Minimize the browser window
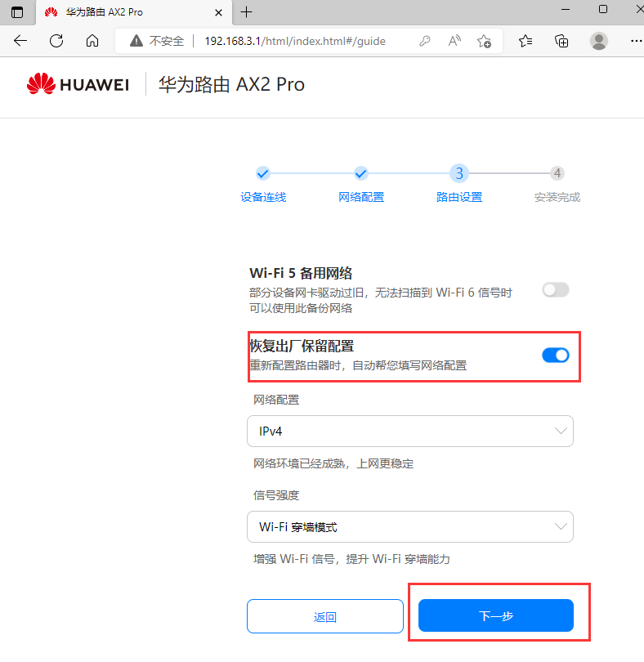This screenshot has width=644, height=662. point(566,9)
